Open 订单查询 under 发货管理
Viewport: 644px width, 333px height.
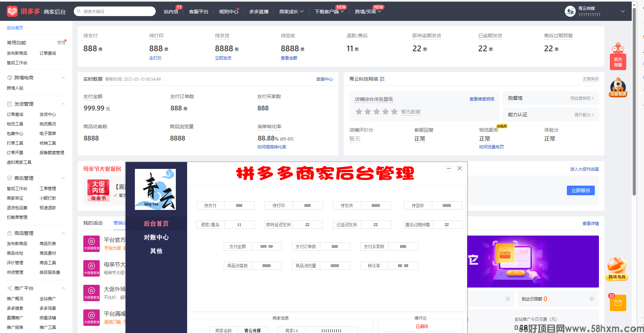[x=15, y=115]
